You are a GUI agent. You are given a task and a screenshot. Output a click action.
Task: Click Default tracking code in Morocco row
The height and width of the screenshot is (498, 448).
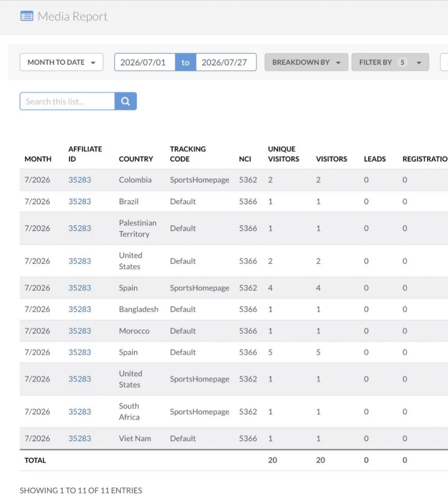tap(183, 331)
